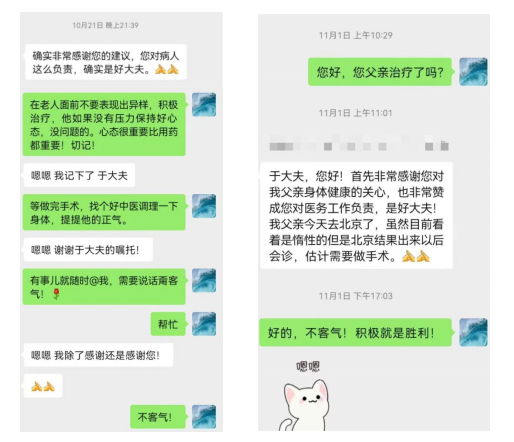514x442 pixels.
Task: Tap the blurred sender name line
Action: pos(359,146)
